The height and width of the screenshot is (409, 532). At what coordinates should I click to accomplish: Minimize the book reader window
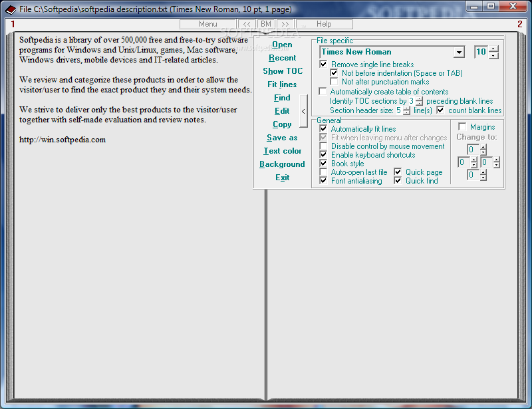tap(474, 7)
